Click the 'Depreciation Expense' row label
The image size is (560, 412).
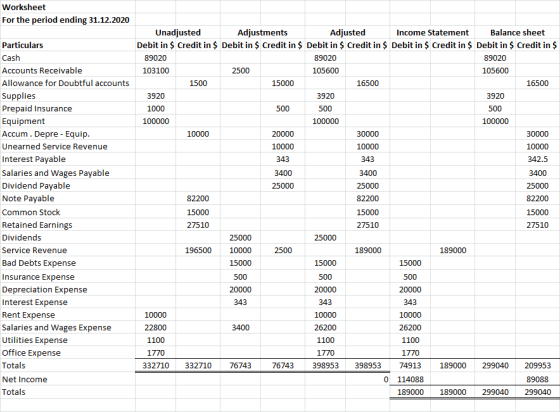click(44, 289)
